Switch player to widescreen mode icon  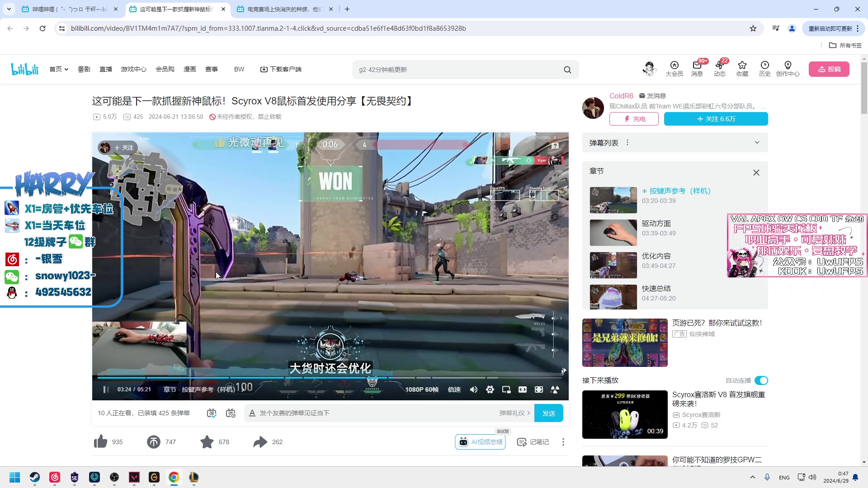pyautogui.click(x=523, y=389)
